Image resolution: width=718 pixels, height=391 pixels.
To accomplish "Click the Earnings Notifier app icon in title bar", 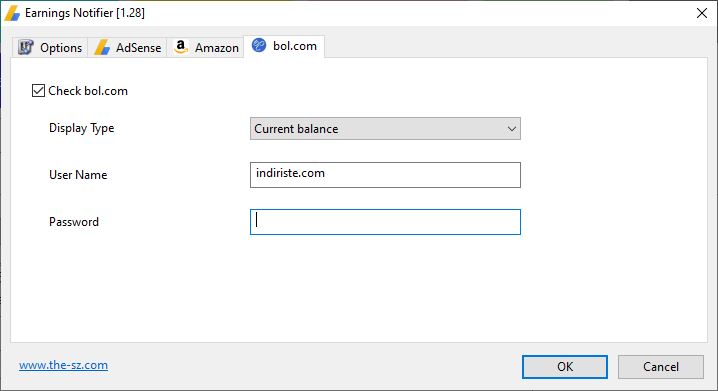I will [12, 13].
